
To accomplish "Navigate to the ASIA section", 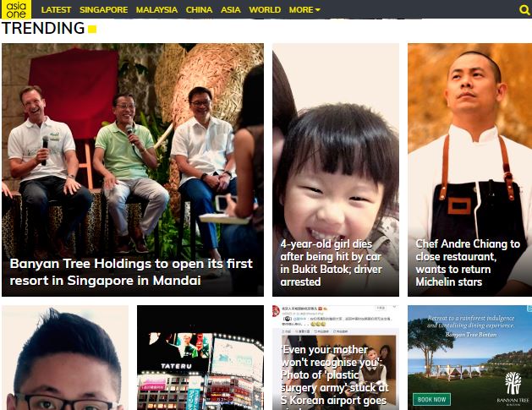I will pos(231,10).
